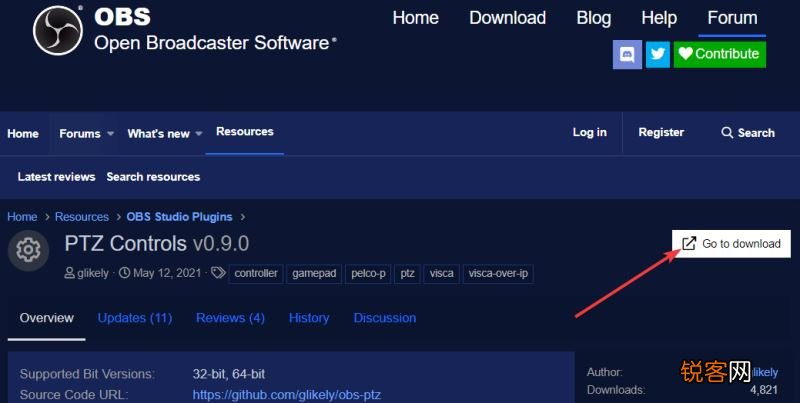This screenshot has width=800, height=403.
Task: Switch to the Overview tab
Action: tap(46, 318)
